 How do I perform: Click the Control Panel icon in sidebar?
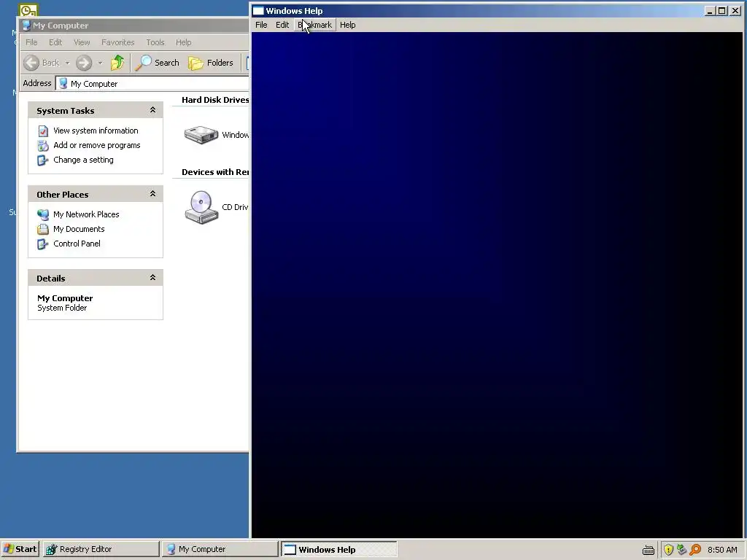(x=43, y=244)
